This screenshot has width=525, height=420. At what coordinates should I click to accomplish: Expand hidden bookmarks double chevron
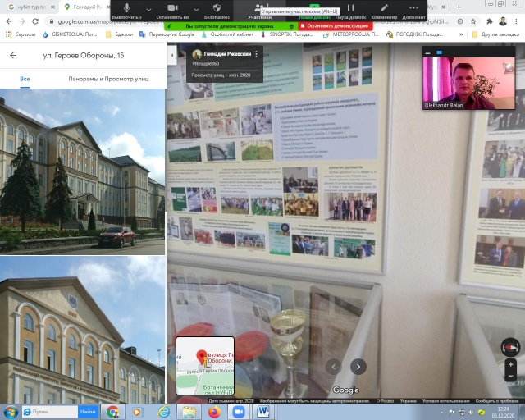461,34
